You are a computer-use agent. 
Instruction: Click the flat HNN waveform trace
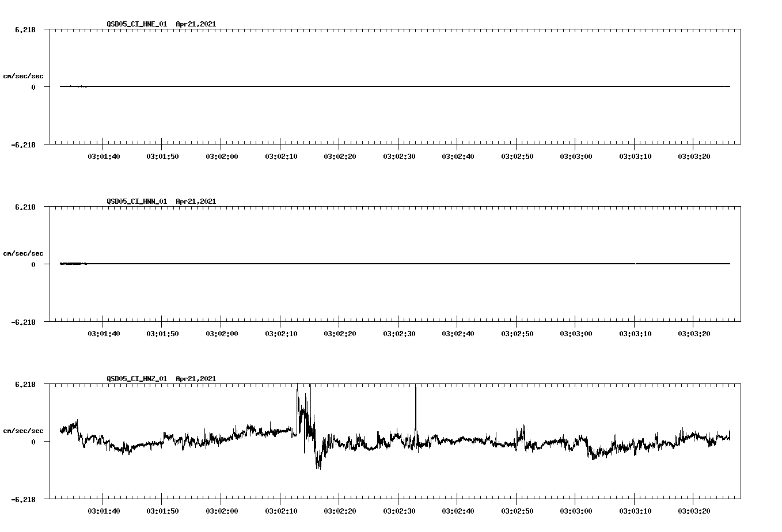pos(346,264)
